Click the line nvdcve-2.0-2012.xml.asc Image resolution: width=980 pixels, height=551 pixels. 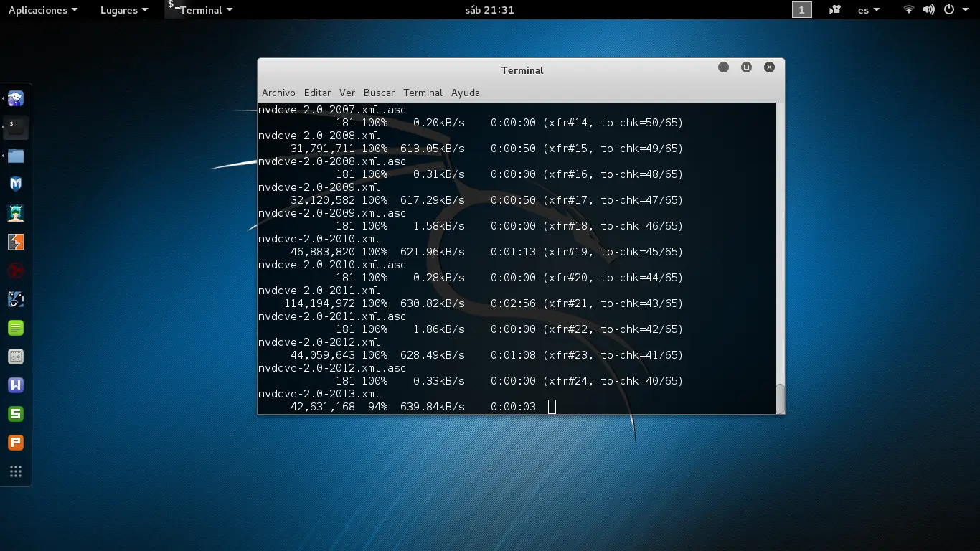[332, 368]
